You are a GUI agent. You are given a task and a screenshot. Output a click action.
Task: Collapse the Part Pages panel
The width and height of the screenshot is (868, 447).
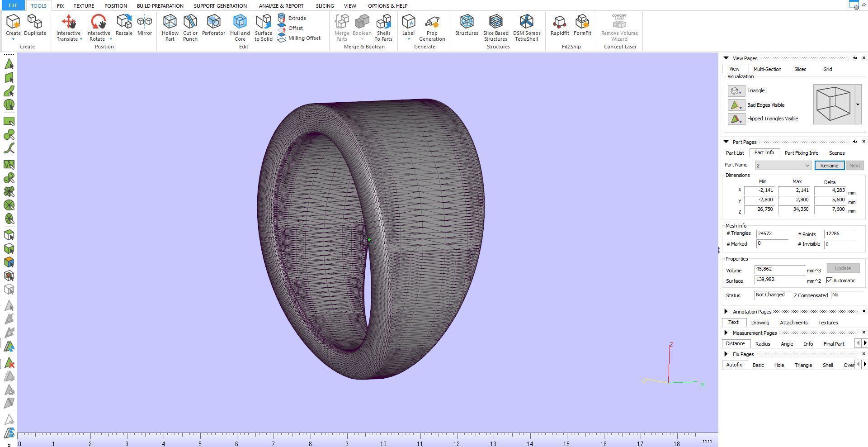pos(726,142)
